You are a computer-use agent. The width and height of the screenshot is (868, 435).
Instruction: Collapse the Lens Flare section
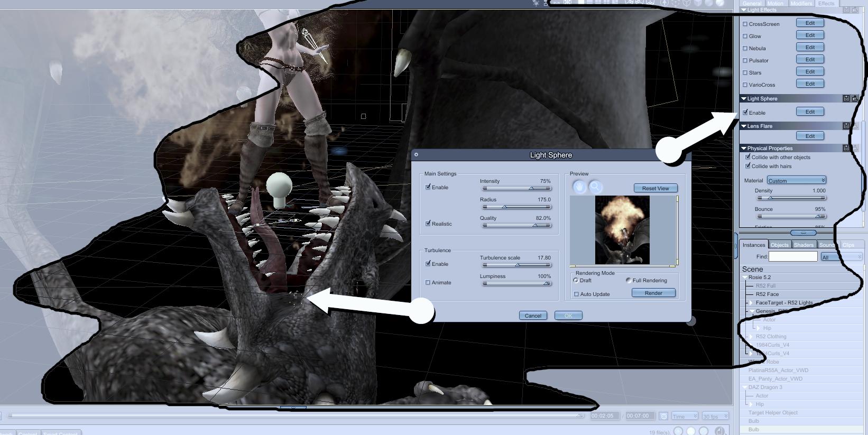(x=744, y=126)
